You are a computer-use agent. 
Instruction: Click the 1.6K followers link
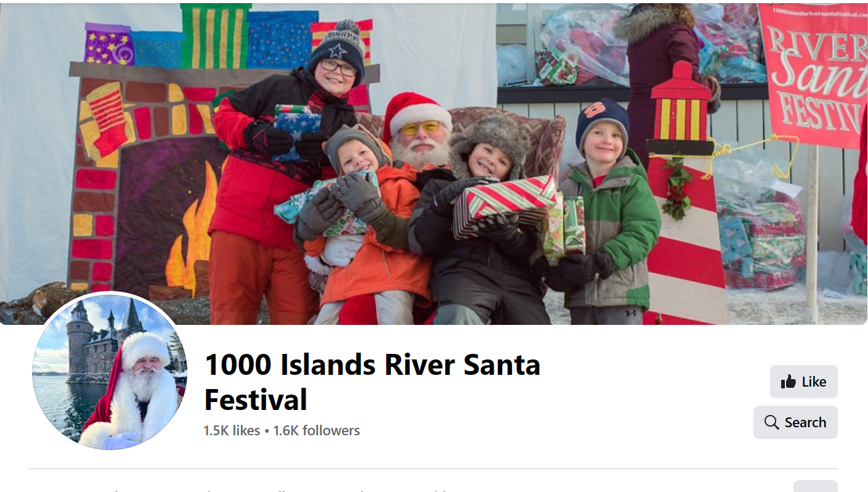316,430
